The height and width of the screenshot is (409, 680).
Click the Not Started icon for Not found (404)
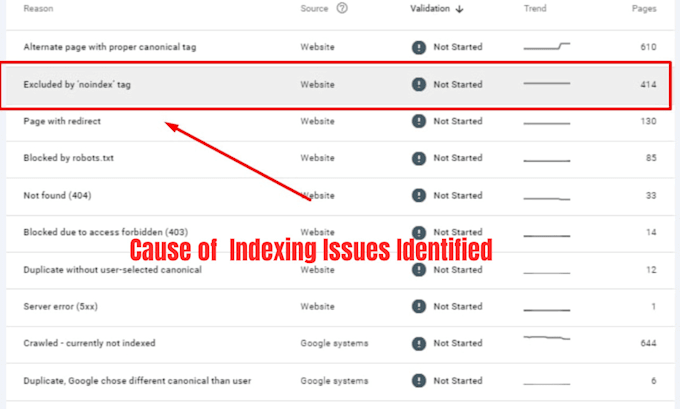coord(418,196)
